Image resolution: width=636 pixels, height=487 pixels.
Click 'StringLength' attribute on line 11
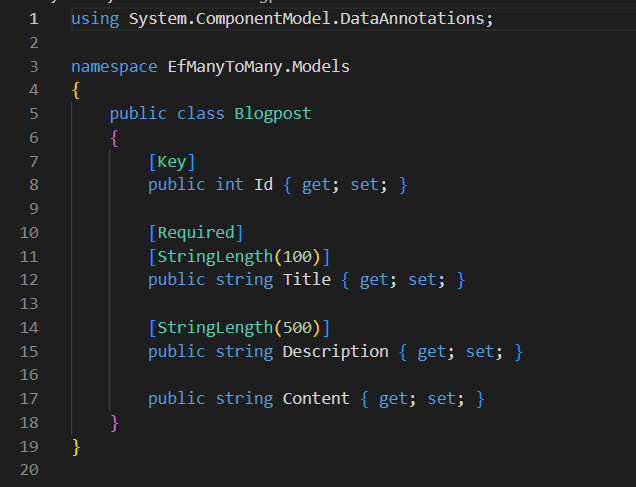pos(215,257)
